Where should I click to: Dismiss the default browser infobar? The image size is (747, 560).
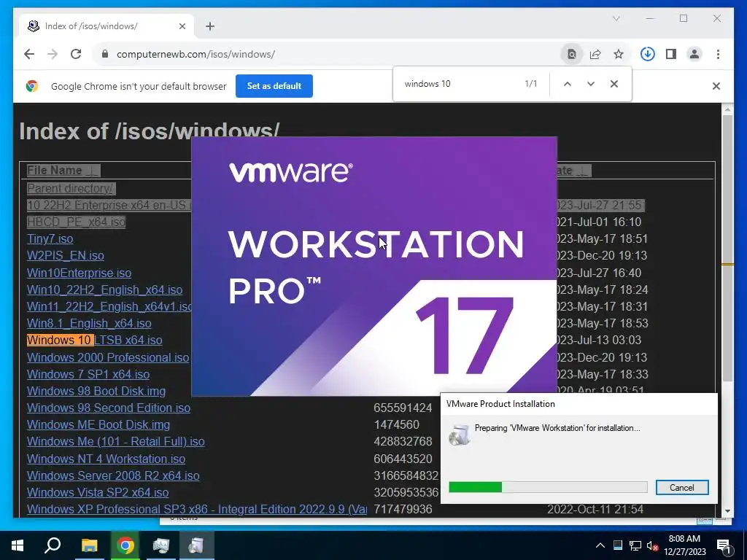tap(716, 86)
